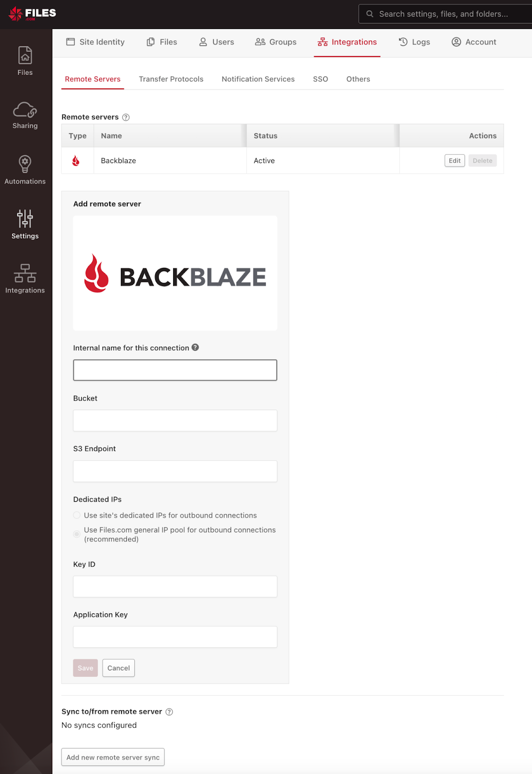Click help icon next to Sync to/from remote server
Screen dimensions: 532x774
coord(169,712)
